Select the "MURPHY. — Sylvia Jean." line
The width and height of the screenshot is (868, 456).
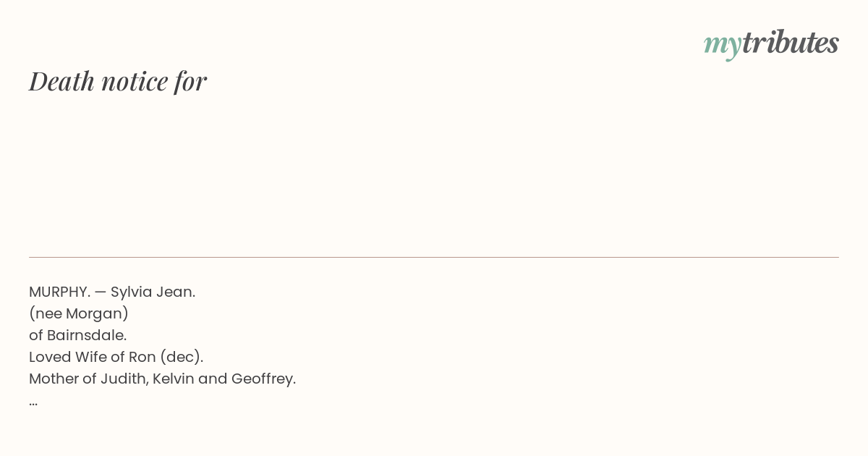pos(112,292)
